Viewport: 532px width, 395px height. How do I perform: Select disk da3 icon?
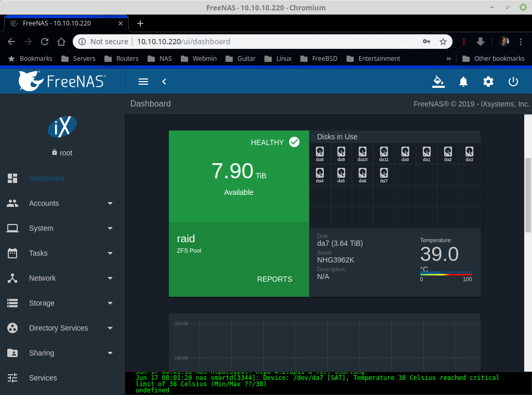pos(469,154)
